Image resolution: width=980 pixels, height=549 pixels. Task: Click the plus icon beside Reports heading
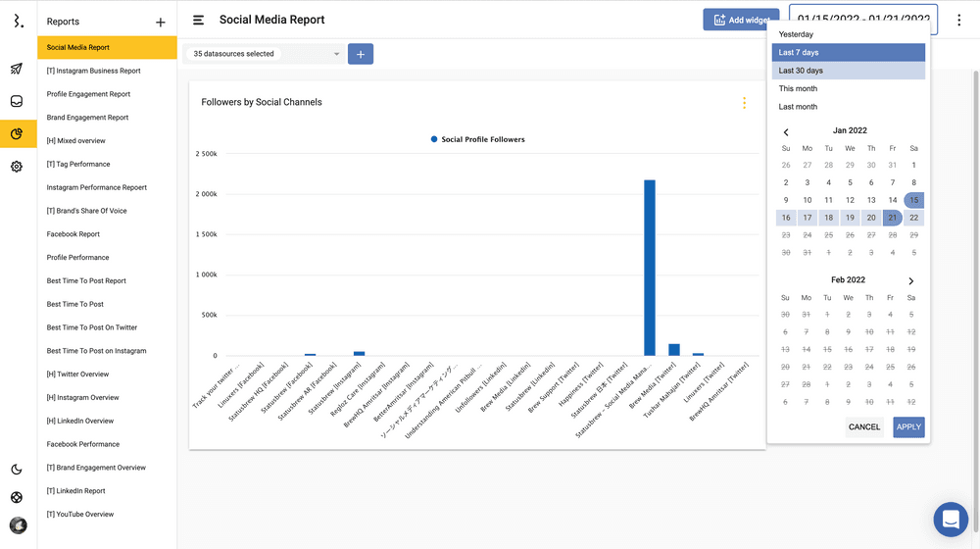(x=161, y=22)
